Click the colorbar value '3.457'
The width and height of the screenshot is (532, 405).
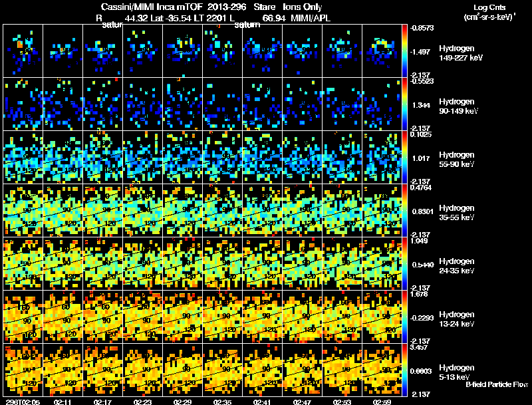tap(419, 347)
